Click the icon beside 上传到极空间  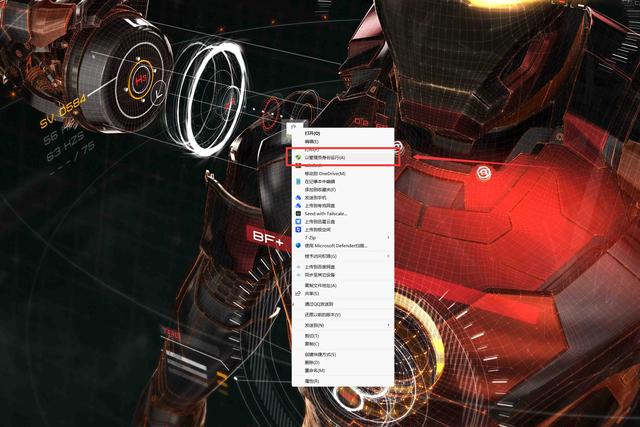click(298, 229)
